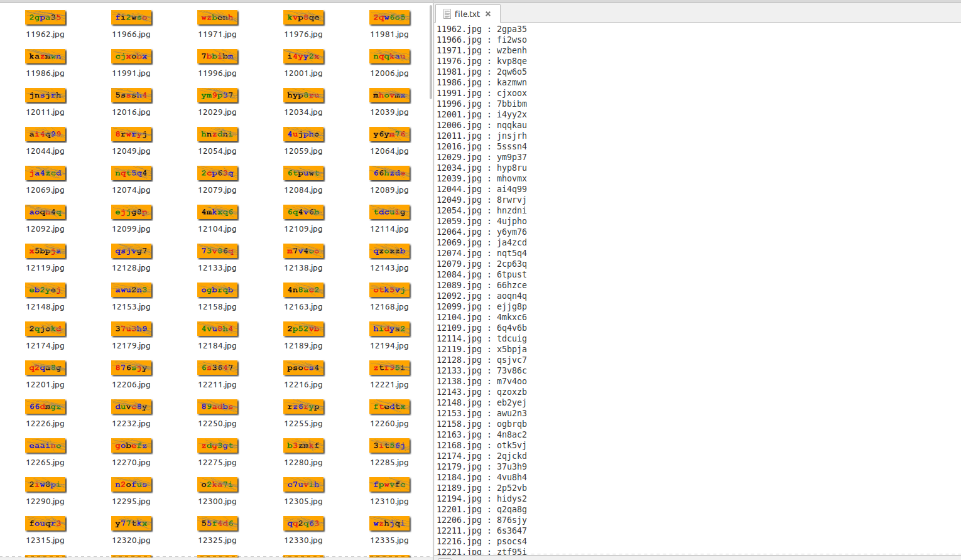
Task: Select the 12059.jpg captcha thumbnail
Action: [303, 135]
